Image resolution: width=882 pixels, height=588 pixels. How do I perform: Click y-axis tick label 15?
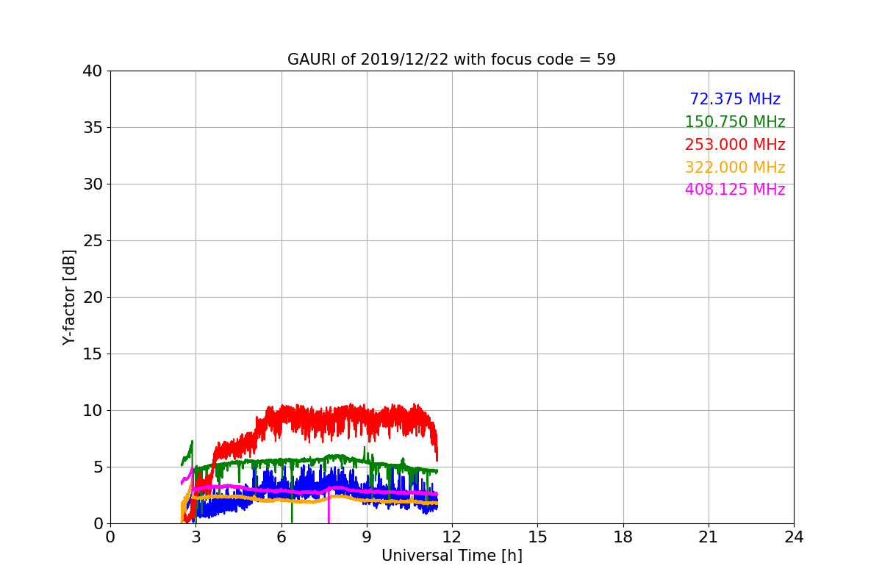click(93, 354)
